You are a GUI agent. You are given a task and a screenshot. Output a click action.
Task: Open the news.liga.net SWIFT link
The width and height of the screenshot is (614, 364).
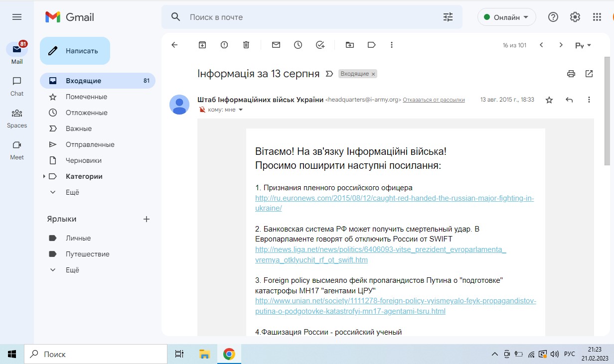click(380, 255)
